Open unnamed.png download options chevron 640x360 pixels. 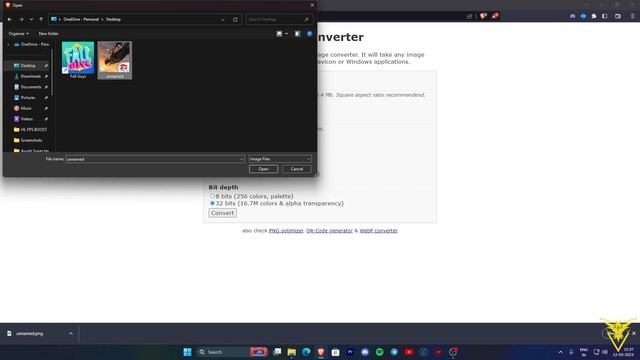point(71,333)
